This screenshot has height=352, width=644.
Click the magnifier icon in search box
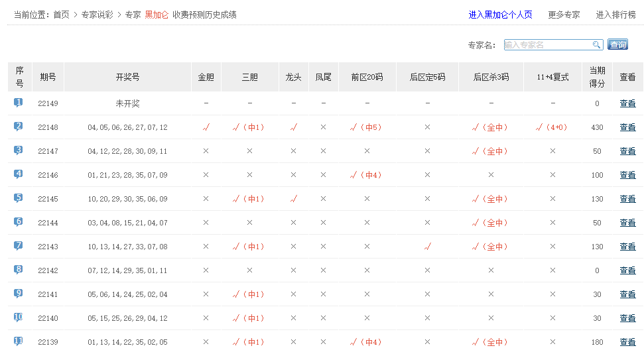[x=596, y=45]
